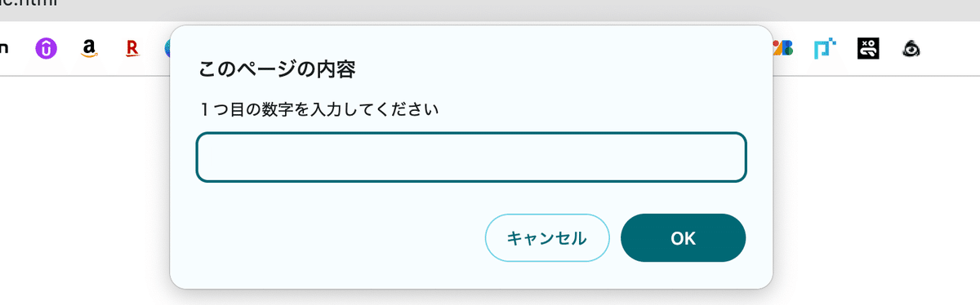Open the red Rakuten R bookmark

click(132, 49)
